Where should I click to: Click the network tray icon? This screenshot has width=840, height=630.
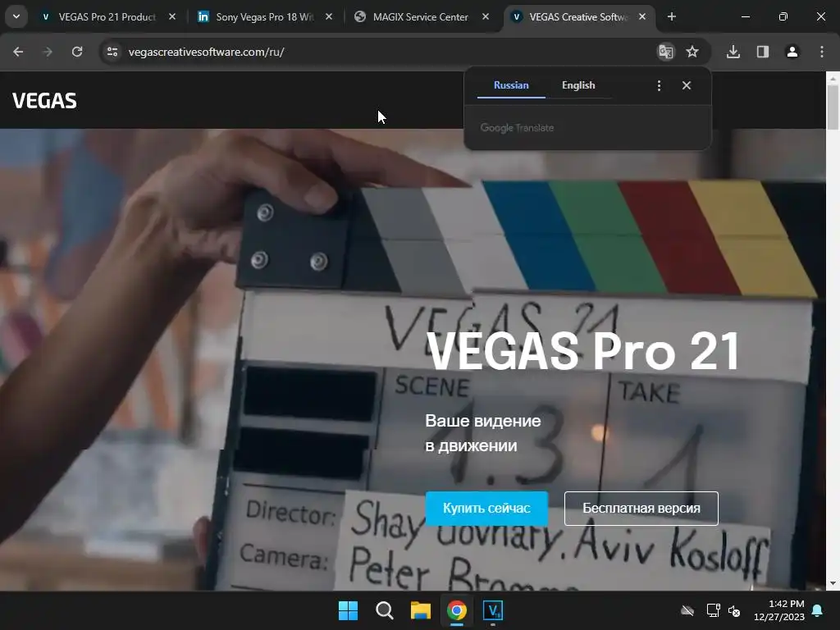pos(713,610)
